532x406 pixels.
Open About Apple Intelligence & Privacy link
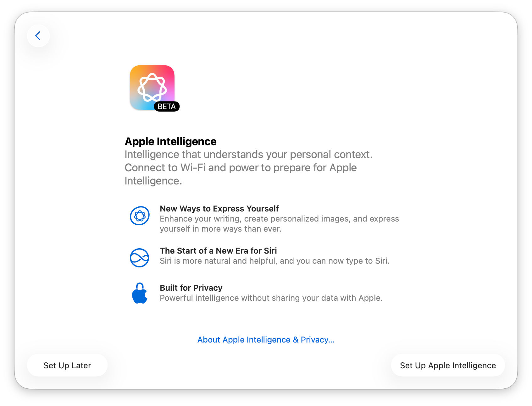(266, 340)
